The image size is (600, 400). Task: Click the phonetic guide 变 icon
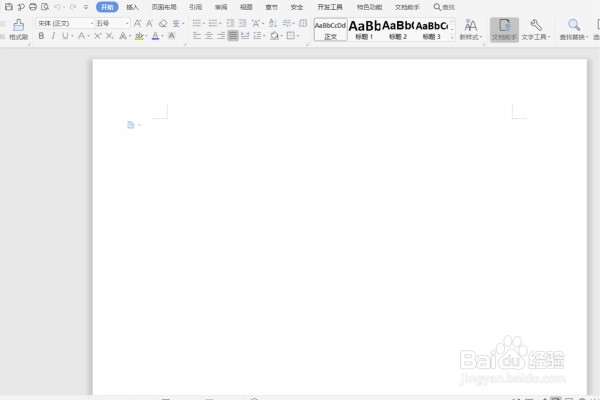(x=176, y=23)
